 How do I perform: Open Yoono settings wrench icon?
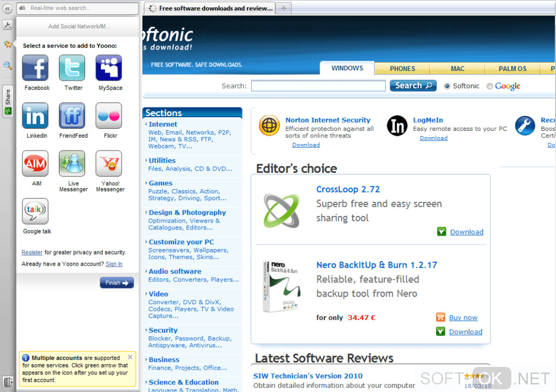(8, 25)
